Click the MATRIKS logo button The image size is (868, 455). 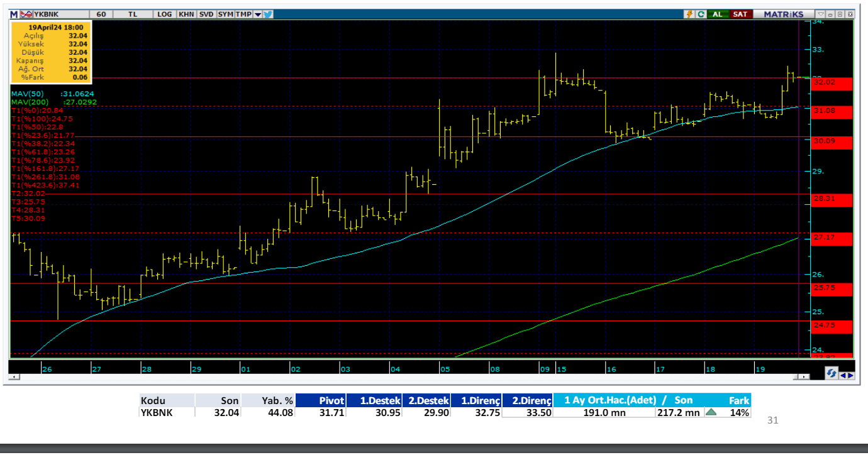(783, 14)
